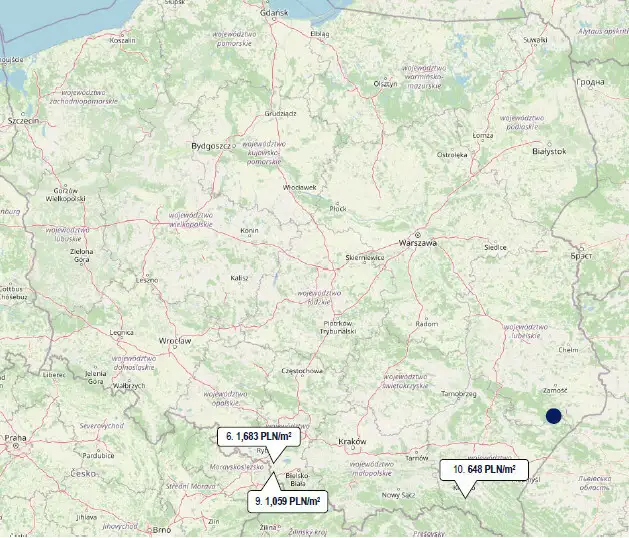The height and width of the screenshot is (538, 629).
Task: Click the Częstochowa city label
Action: click(302, 371)
